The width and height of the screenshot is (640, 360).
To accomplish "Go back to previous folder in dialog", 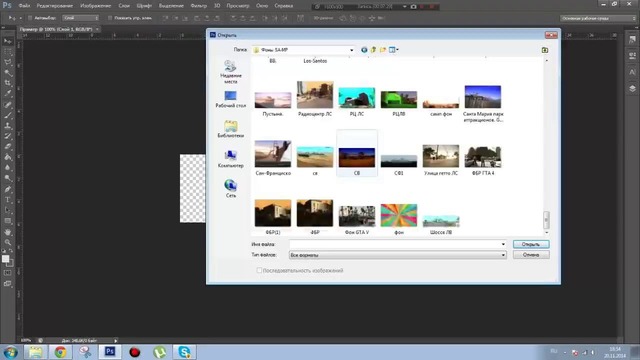I will pyautogui.click(x=364, y=50).
